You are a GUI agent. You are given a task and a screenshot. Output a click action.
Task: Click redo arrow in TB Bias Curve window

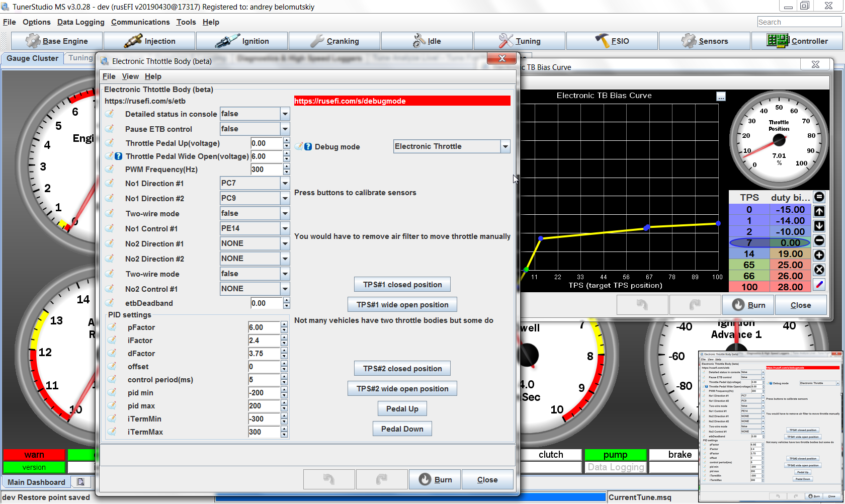coord(695,305)
